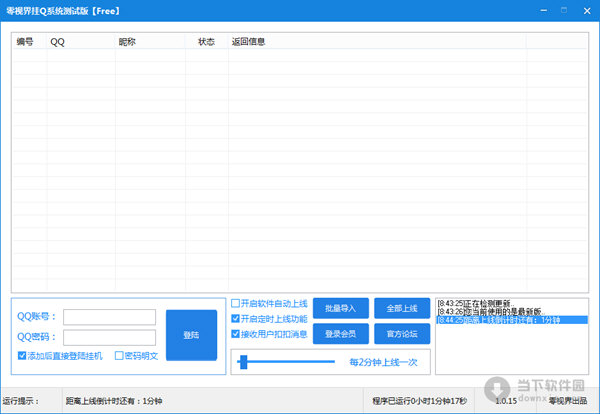Open 官方论坛 button

tap(402, 334)
